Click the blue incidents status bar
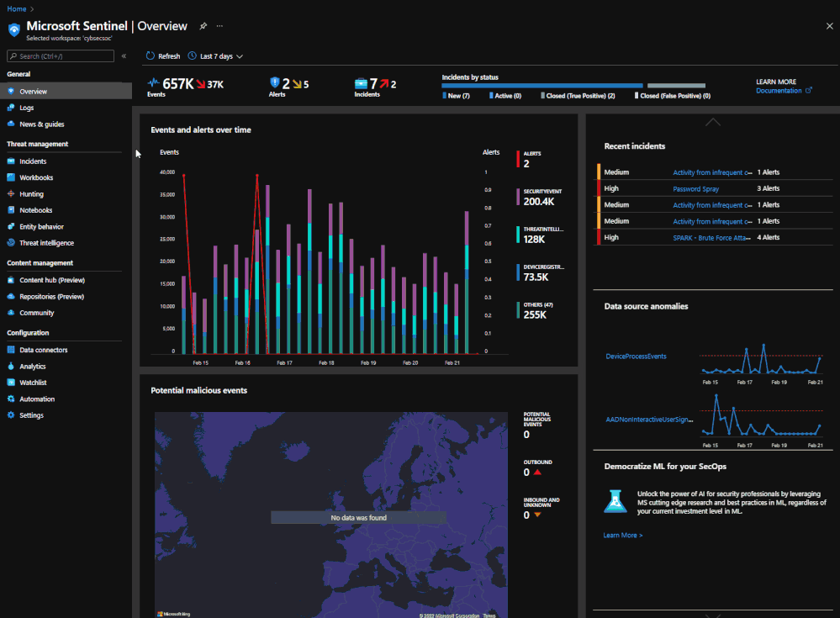 tap(542, 86)
